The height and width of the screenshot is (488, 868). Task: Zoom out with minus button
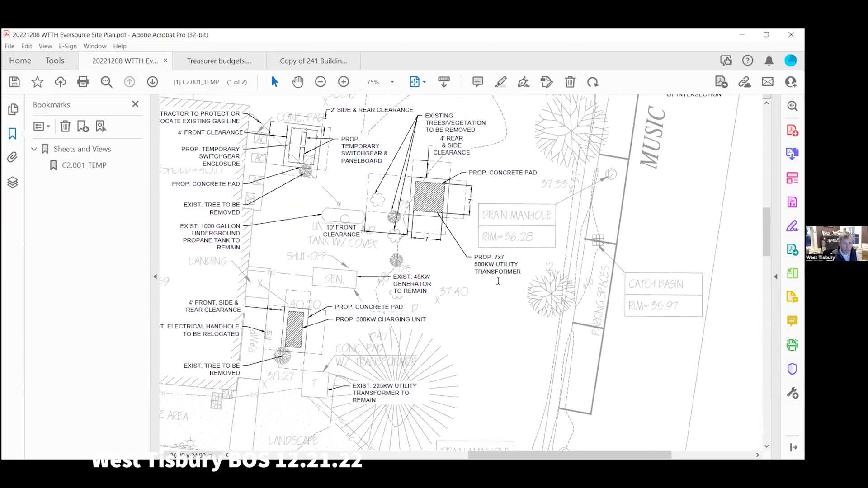point(321,82)
